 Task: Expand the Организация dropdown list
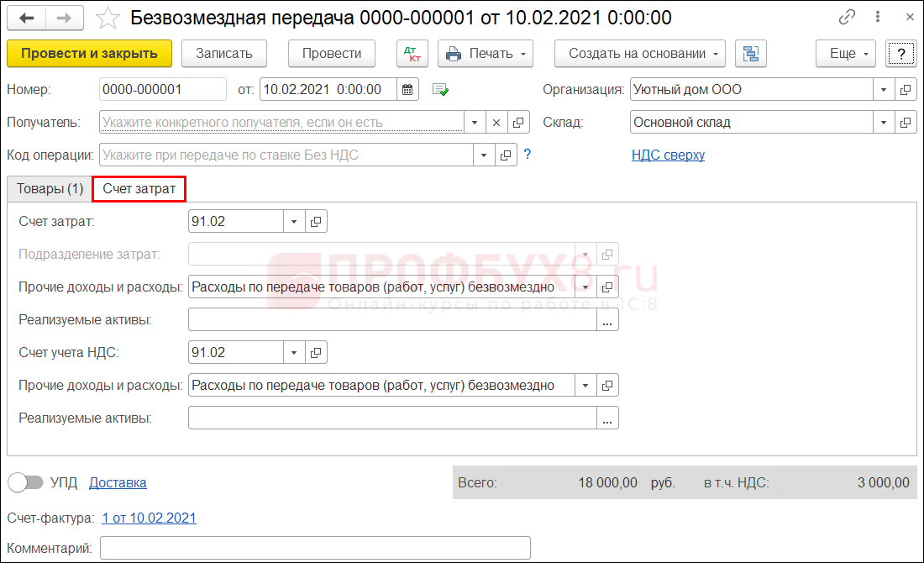click(884, 90)
